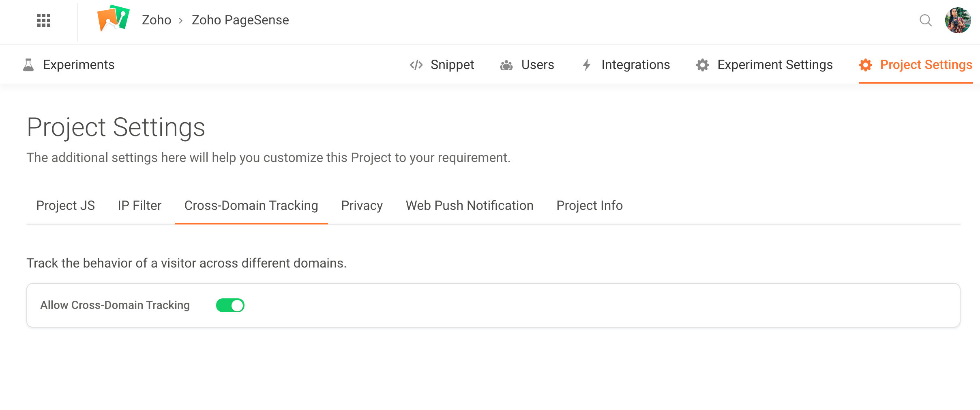
Task: Switch to the Project JS tab
Action: [65, 205]
